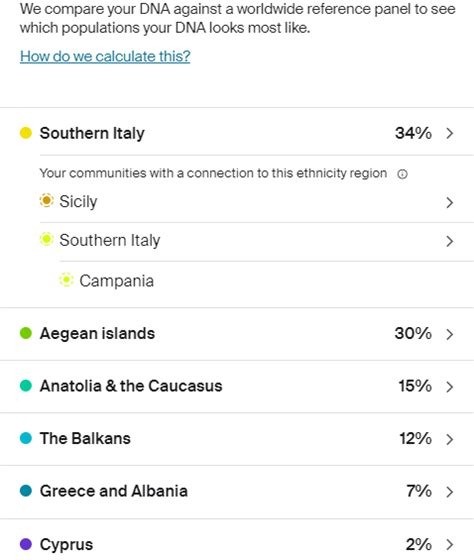The width and height of the screenshot is (474, 560).
Task: Click the teal Anatolia & the Caucasus dot
Action: click(26, 386)
